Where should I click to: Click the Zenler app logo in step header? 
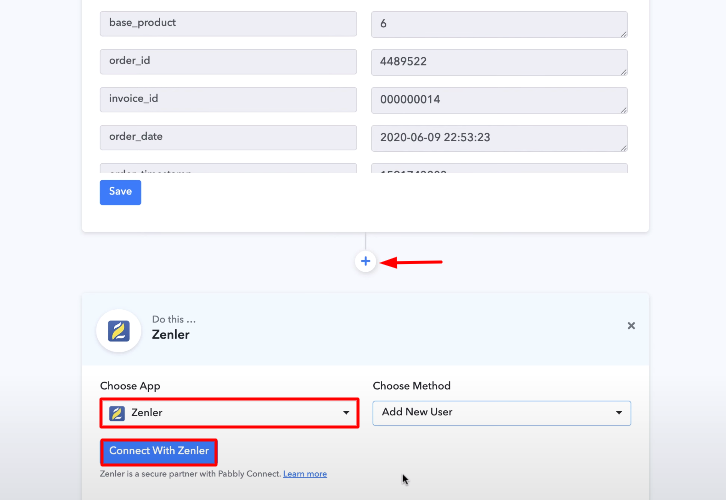point(119,331)
